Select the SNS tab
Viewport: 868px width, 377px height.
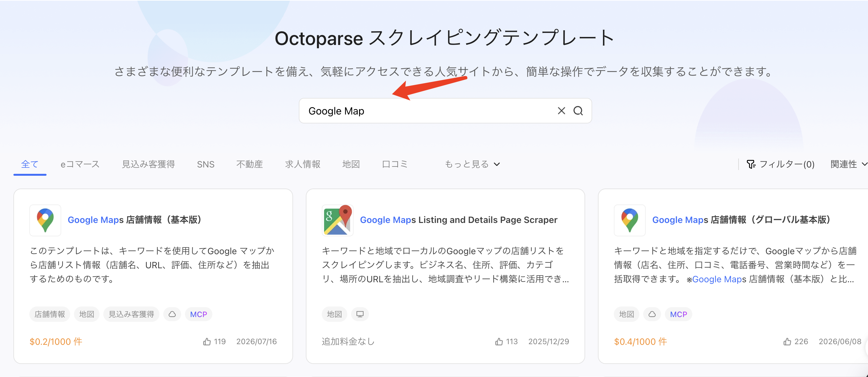tap(206, 164)
